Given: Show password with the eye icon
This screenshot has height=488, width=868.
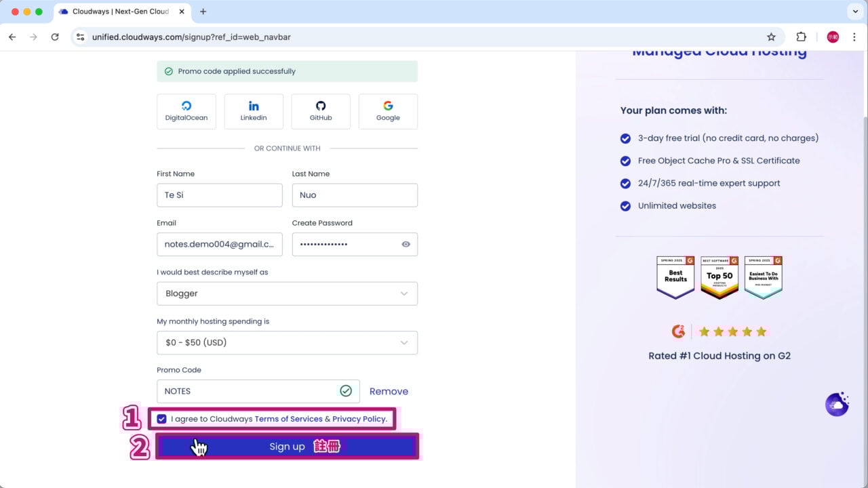Looking at the screenshot, I should 406,245.
